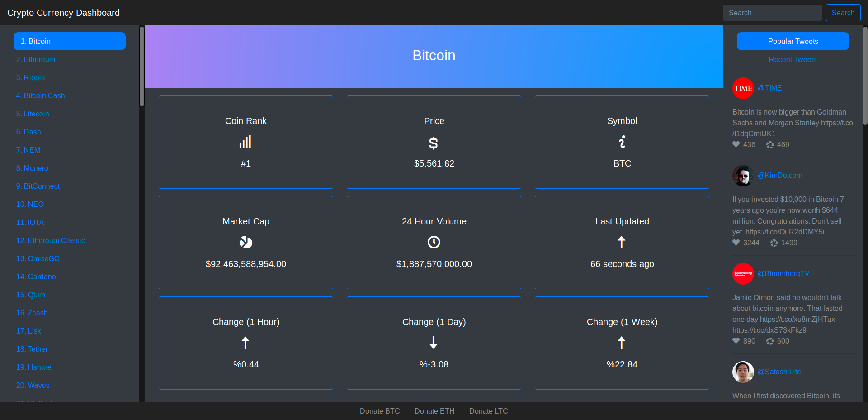868x420 pixels.
Task: Click Donate ETH in the footer
Action: (434, 411)
